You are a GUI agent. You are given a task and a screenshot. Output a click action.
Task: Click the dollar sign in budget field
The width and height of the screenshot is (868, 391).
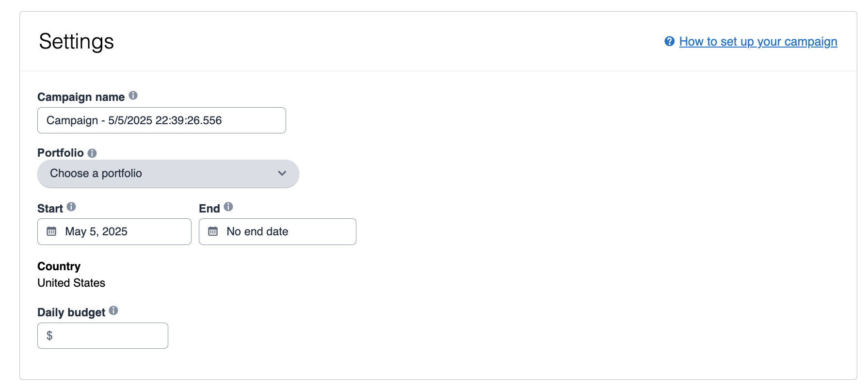(49, 336)
